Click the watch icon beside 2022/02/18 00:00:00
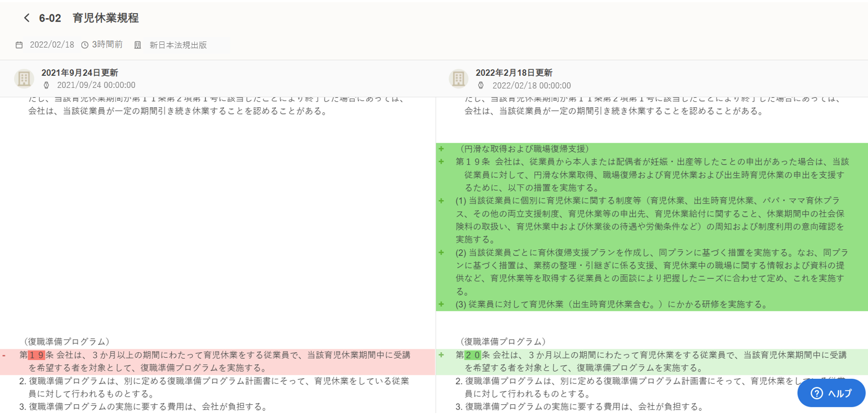This screenshot has height=418, width=868. click(481, 85)
